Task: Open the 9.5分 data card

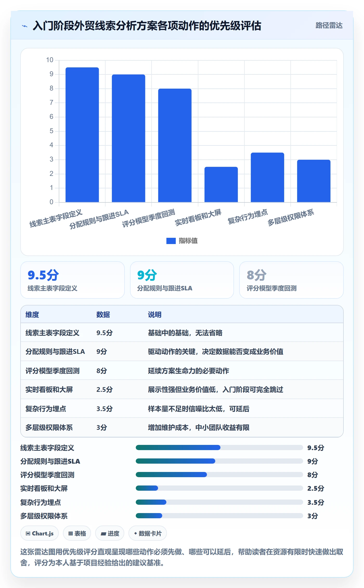Action: tap(73, 280)
